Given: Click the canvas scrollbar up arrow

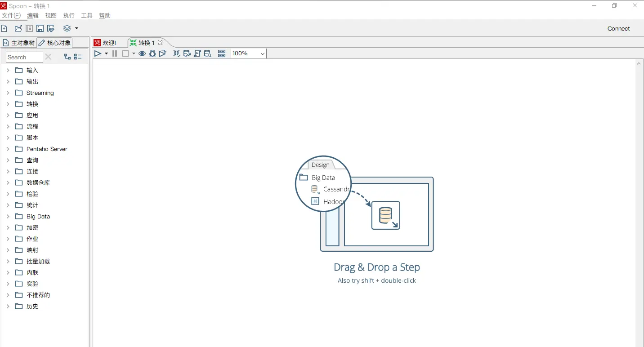Looking at the screenshot, I should click(x=639, y=63).
